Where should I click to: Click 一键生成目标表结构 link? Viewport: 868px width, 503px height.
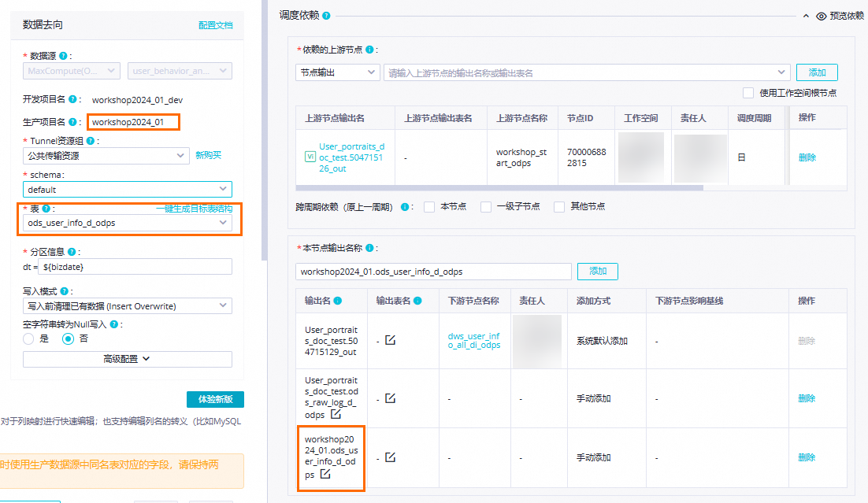(x=194, y=209)
